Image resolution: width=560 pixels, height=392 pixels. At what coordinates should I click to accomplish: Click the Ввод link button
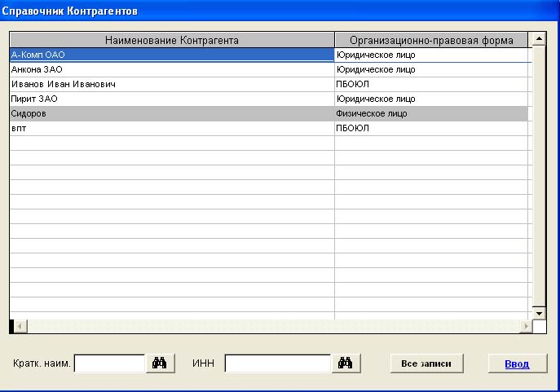(517, 363)
